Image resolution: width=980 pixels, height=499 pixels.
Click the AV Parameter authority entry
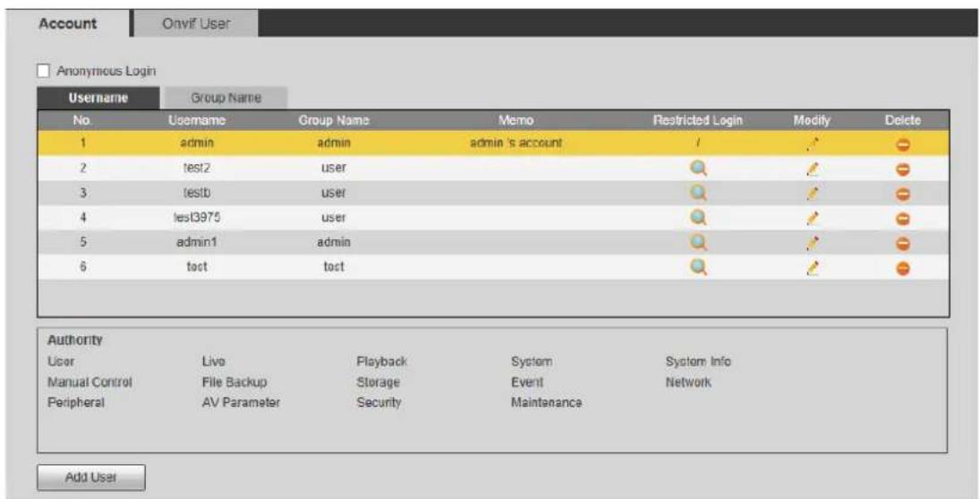tap(241, 403)
